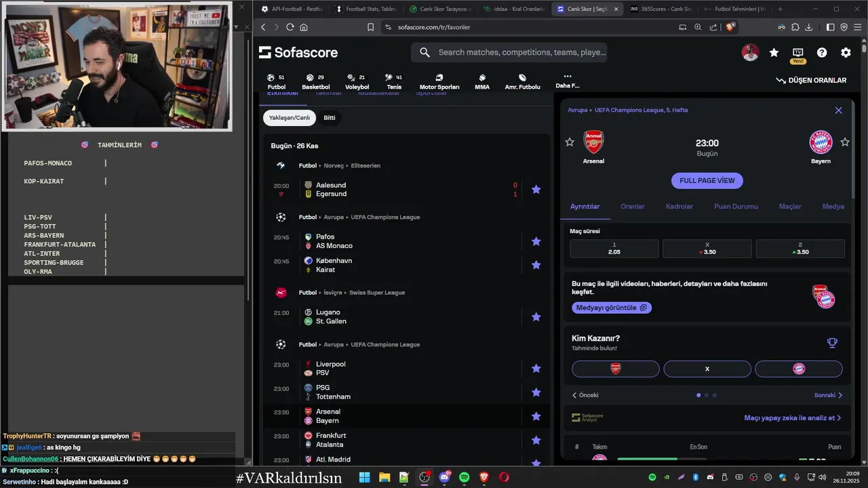Go to Önceki previous card
Screen dimensions: 868x488
[x=585, y=395]
